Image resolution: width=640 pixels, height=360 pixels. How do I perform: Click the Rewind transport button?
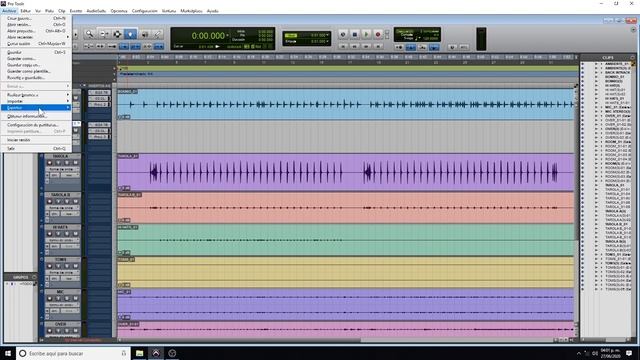pos(355,47)
